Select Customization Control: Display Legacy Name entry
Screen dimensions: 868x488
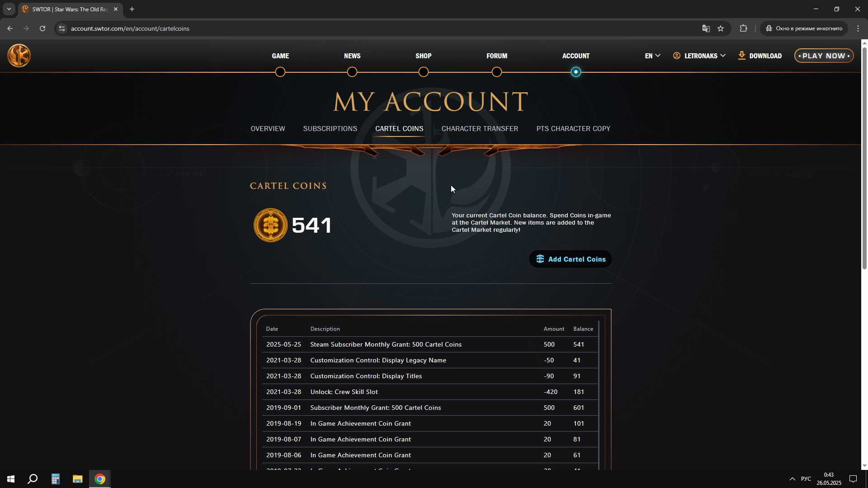click(378, 360)
